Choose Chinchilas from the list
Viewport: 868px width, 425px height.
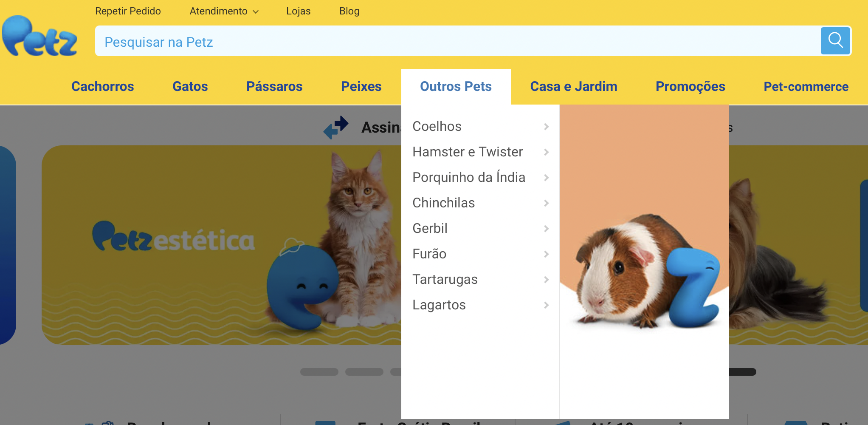click(444, 203)
